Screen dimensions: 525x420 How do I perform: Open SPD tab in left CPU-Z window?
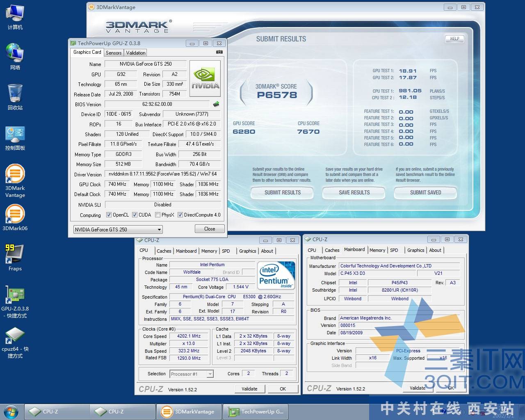coord(226,251)
